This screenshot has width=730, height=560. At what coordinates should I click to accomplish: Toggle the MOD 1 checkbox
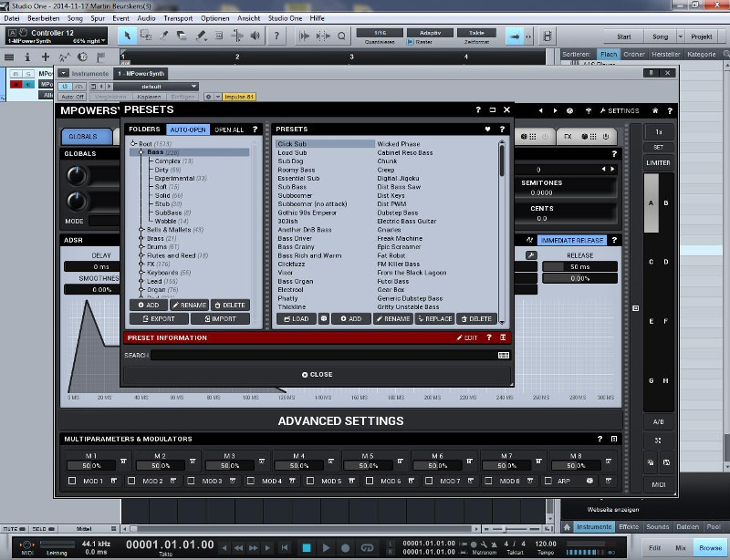[x=72, y=481]
